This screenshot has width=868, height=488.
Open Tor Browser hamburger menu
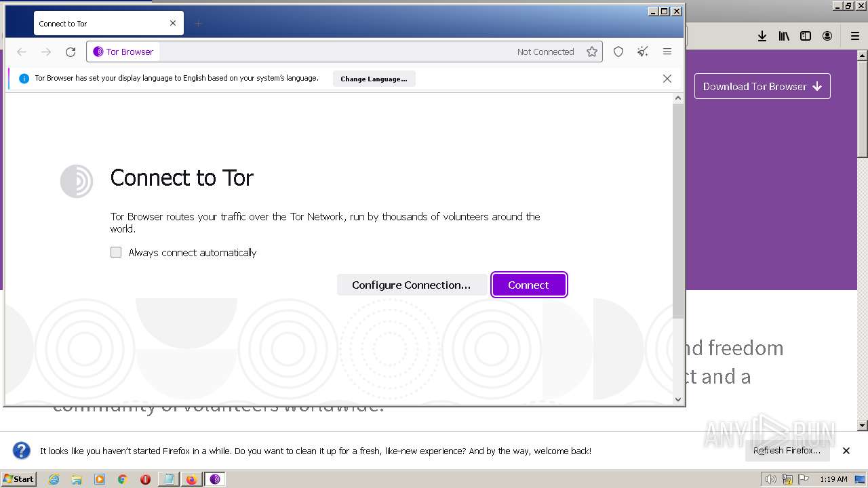click(x=667, y=52)
